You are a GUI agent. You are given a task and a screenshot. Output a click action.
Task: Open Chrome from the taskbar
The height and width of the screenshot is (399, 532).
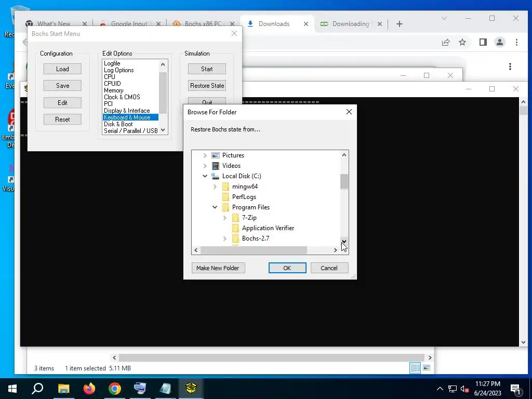pos(115,389)
